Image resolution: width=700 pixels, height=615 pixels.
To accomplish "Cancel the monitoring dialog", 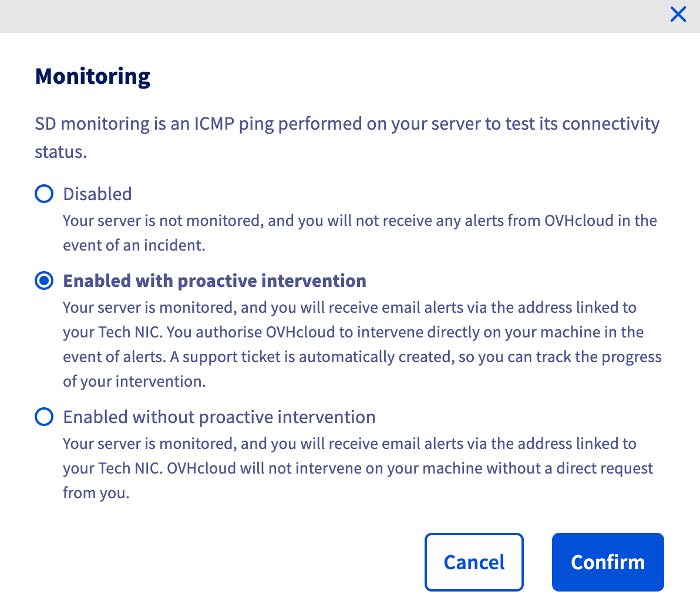I will click(474, 562).
